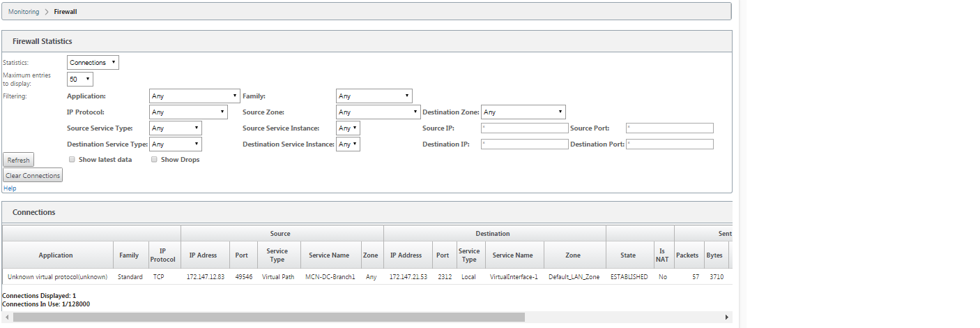Toggle the Show Drops checkbox

pyautogui.click(x=155, y=160)
